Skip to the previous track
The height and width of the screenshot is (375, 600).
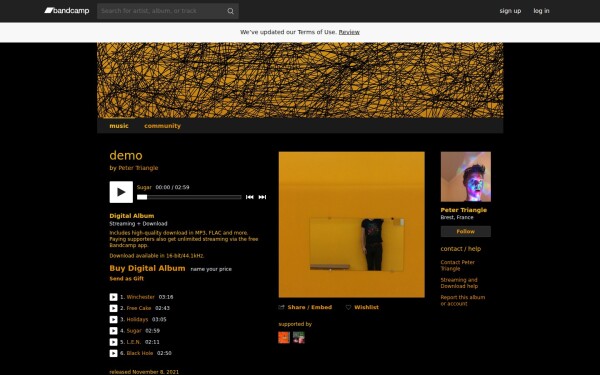click(249, 197)
